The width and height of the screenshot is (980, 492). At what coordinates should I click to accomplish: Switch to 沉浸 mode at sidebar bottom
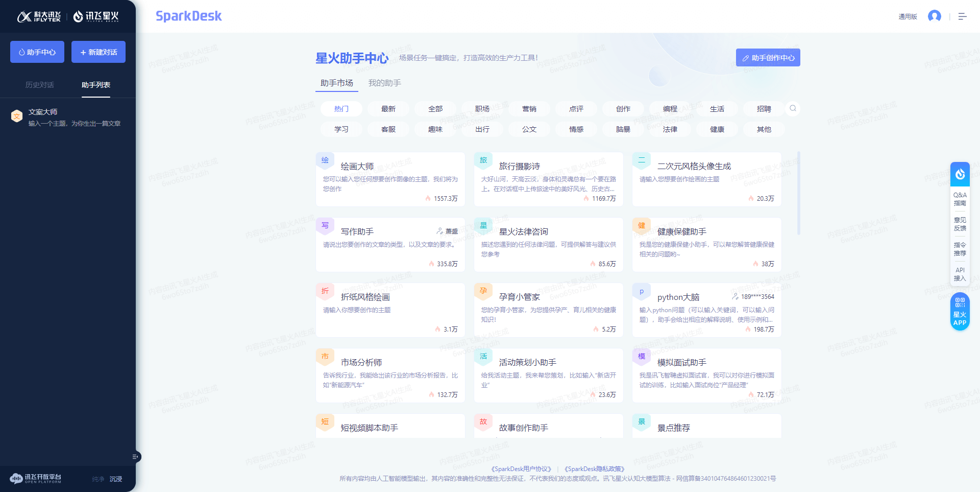(116, 479)
